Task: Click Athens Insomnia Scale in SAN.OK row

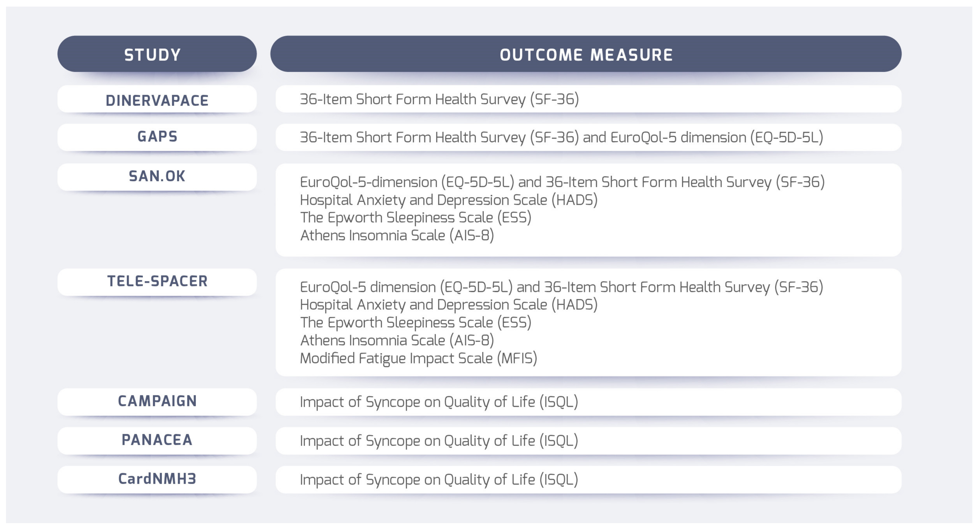Action: point(397,235)
